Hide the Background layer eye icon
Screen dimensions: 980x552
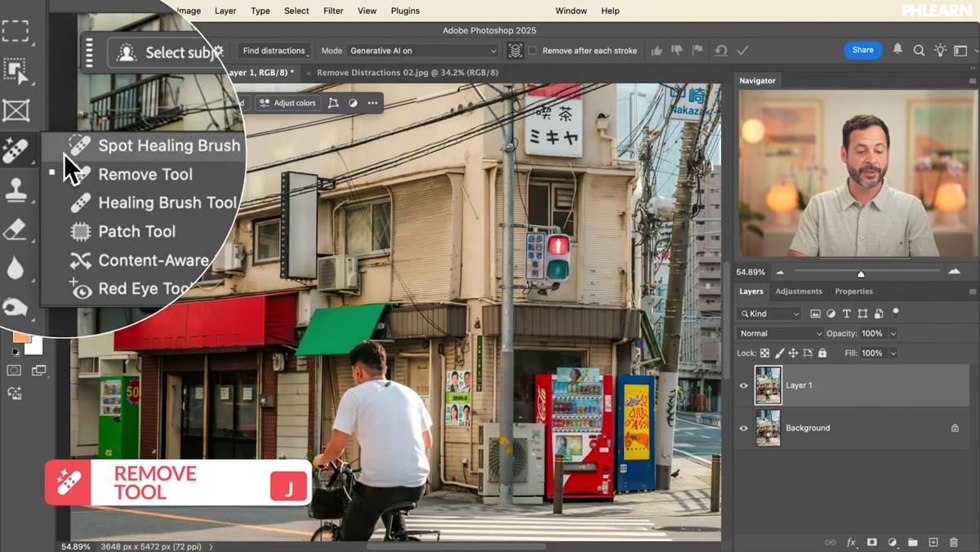coord(743,428)
